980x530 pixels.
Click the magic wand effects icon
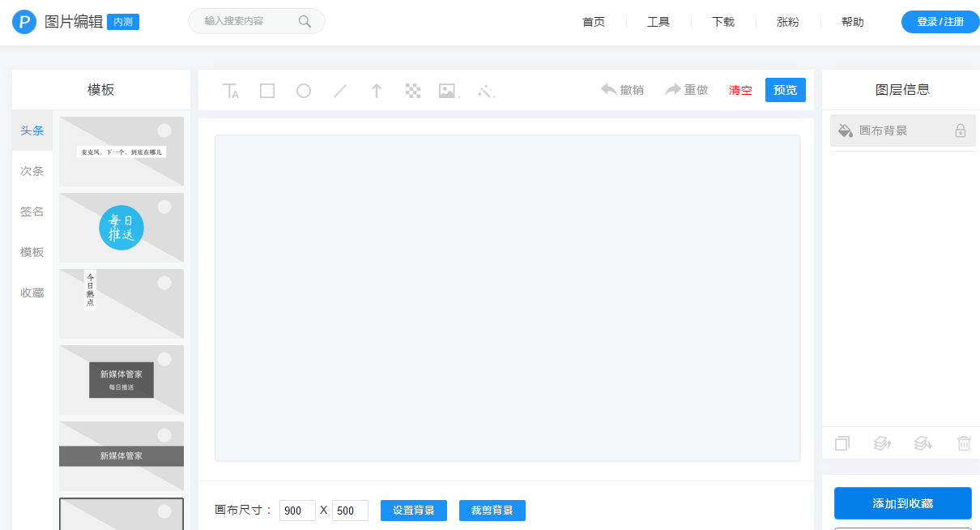click(485, 91)
